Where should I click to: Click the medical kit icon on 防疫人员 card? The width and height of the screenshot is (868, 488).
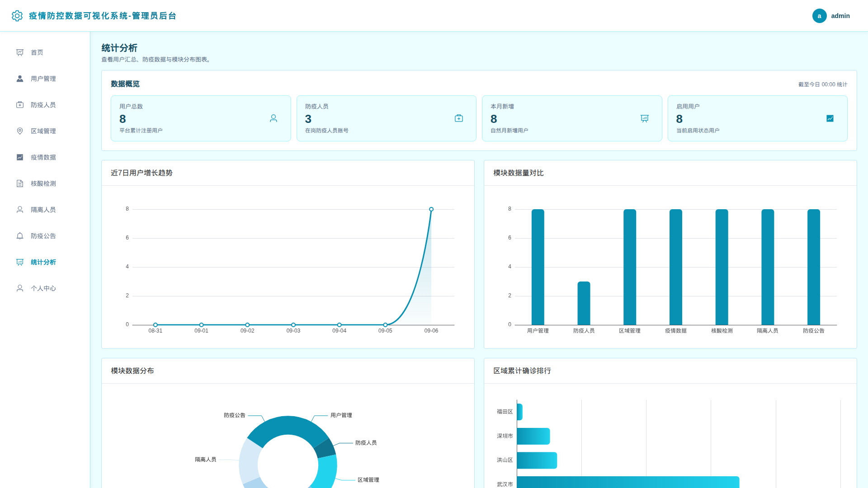pos(459,118)
